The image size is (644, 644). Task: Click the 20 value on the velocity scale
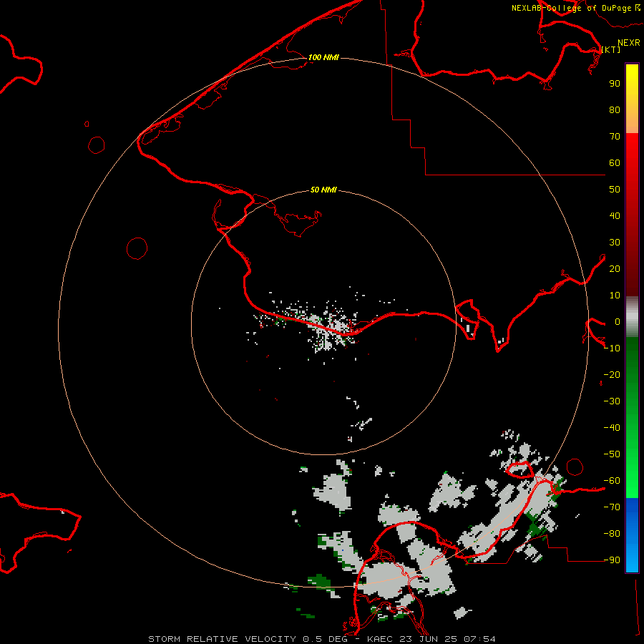615,269
